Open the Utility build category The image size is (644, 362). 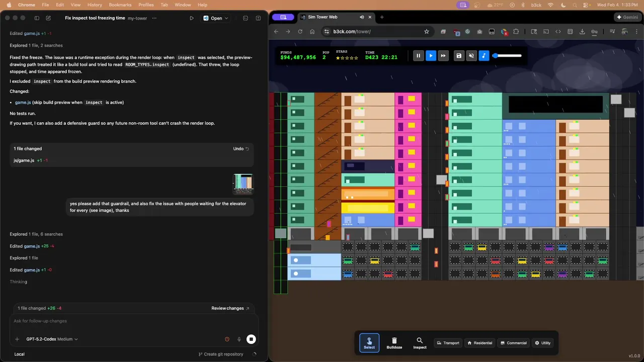tap(542, 343)
